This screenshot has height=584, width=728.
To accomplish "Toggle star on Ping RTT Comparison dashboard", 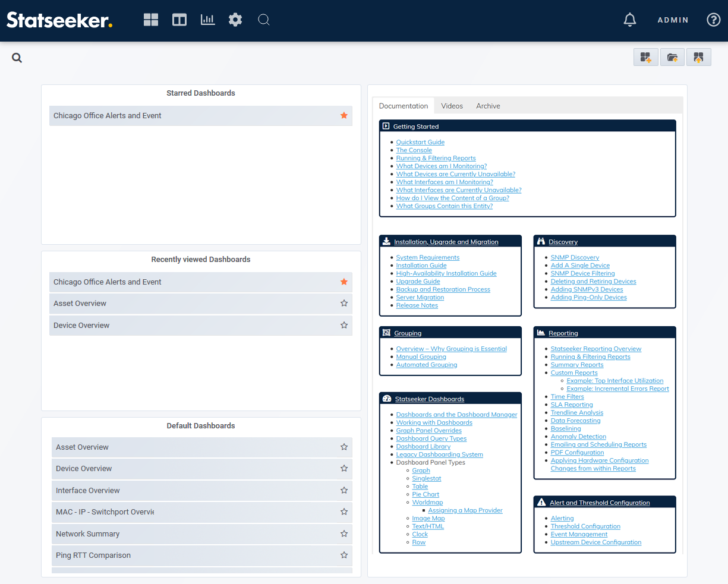I will (344, 555).
